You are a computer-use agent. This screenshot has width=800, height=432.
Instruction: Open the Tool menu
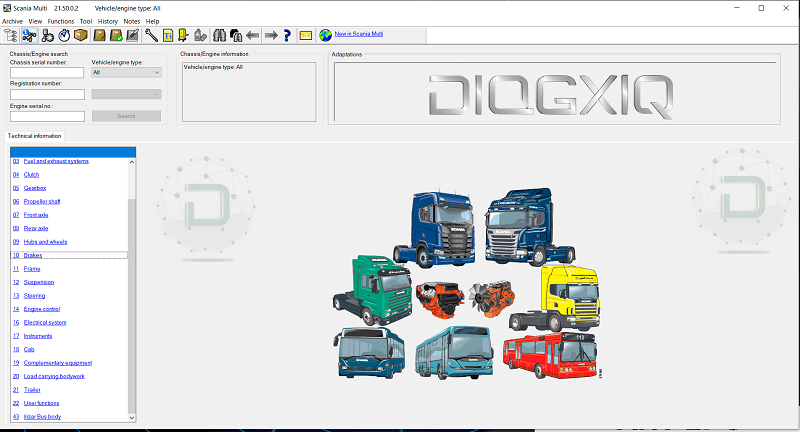(86, 21)
